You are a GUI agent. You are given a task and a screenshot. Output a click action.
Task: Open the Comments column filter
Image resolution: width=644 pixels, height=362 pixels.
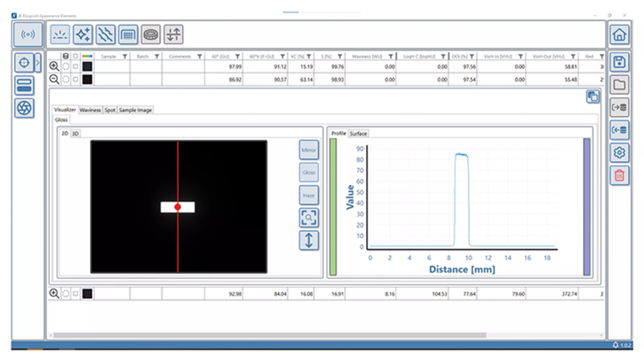coord(200,56)
